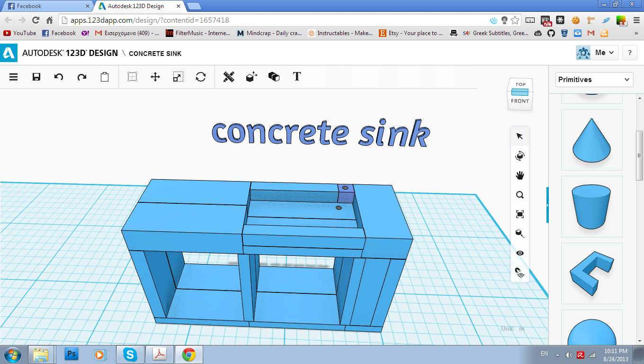Activate the Move tool in the toolbar
Image resolution: width=644 pixels, height=364 pixels.
(x=155, y=76)
